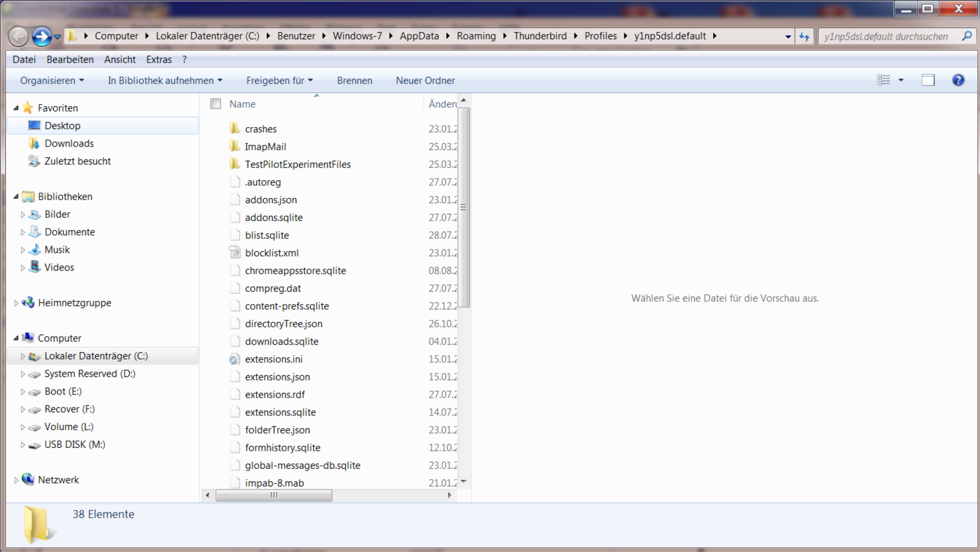The image size is (980, 552).
Task: Expand the Heimnetzgruppe tree node
Action: click(16, 303)
